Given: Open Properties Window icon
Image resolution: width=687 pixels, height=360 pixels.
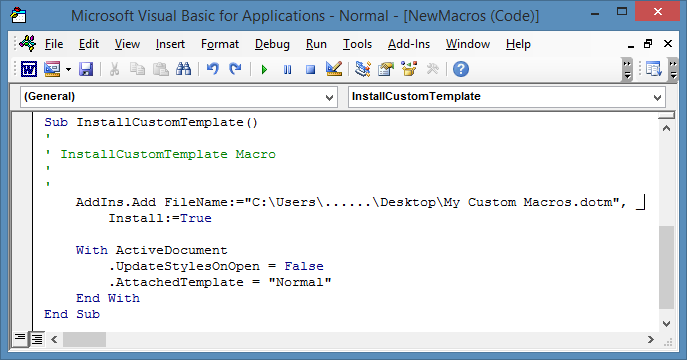Looking at the screenshot, I should 386,69.
